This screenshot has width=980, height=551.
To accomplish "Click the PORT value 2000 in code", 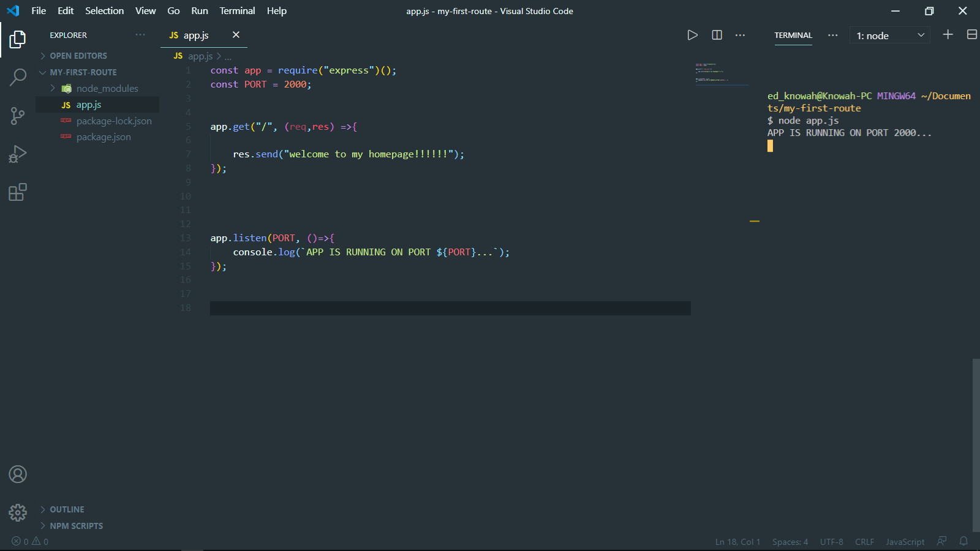I will [295, 84].
